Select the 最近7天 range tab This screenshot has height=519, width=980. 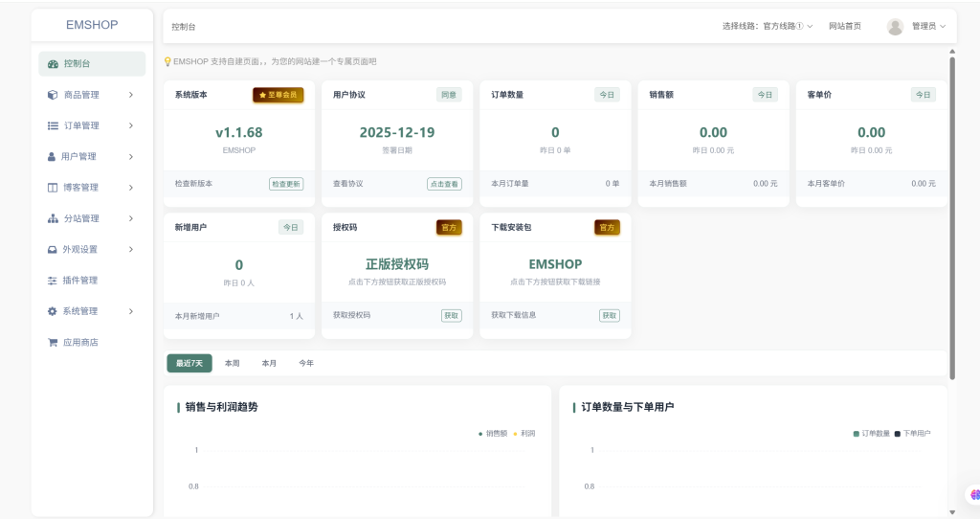coord(189,363)
